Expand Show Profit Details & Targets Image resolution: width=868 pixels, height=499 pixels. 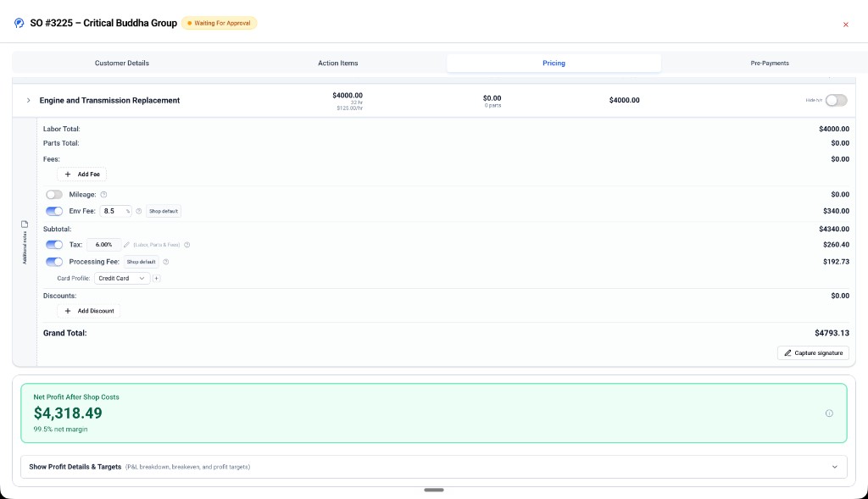pyautogui.click(x=433, y=467)
